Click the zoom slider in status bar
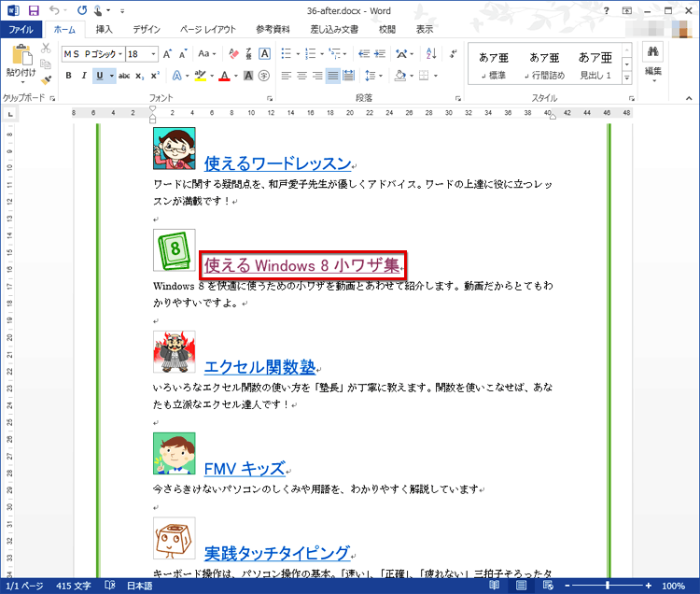Image resolution: width=700 pixels, height=594 pixels. coord(608,585)
